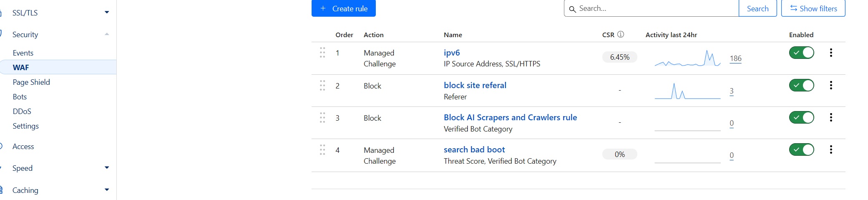Turn off search bad boot rule switch
Screen dimensions: 868x200
[801, 149]
